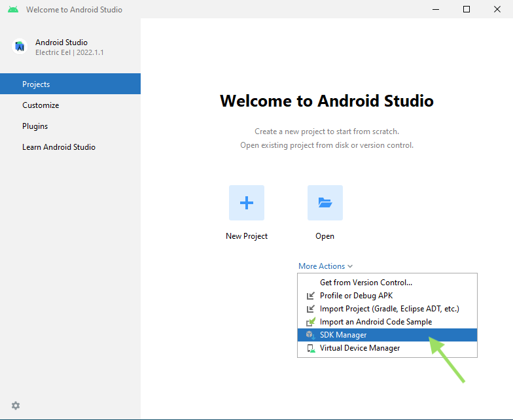Click the Virtual Device Manager phone icon
Screen dimensions: 513x420
pyautogui.click(x=310, y=348)
